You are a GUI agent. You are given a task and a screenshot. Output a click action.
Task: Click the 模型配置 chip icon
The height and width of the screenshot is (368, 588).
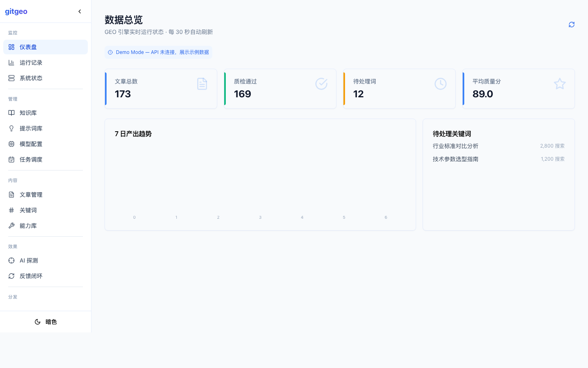(x=11, y=144)
